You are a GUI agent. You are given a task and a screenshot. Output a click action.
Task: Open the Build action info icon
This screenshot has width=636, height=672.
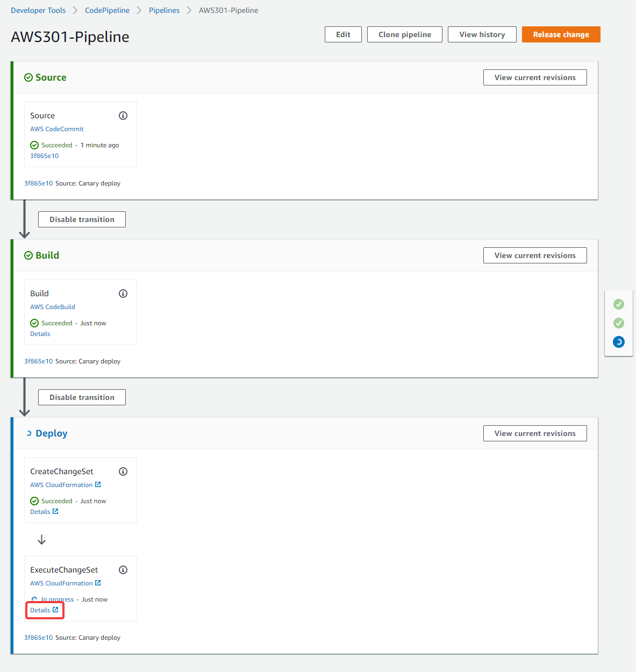[x=123, y=294]
